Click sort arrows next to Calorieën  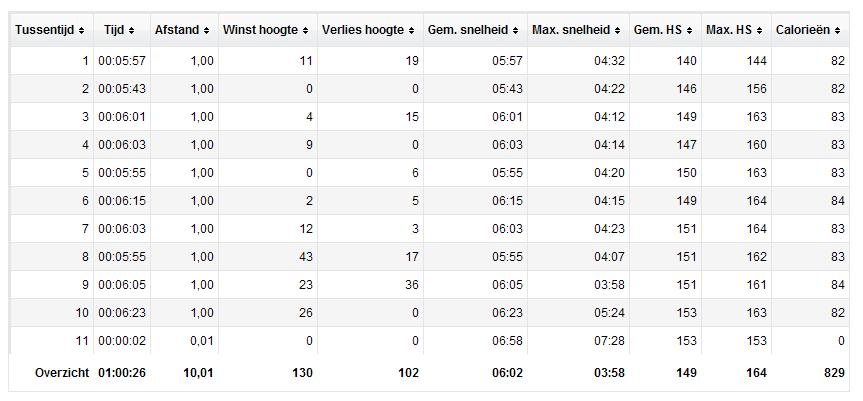click(837, 31)
